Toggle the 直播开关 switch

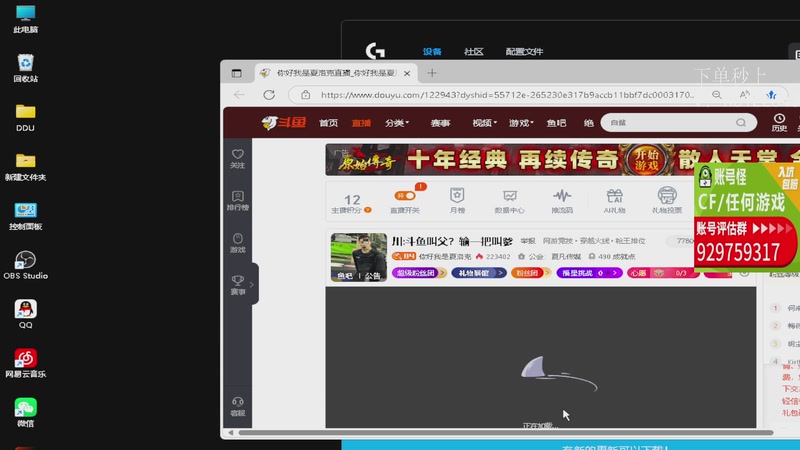click(405, 195)
